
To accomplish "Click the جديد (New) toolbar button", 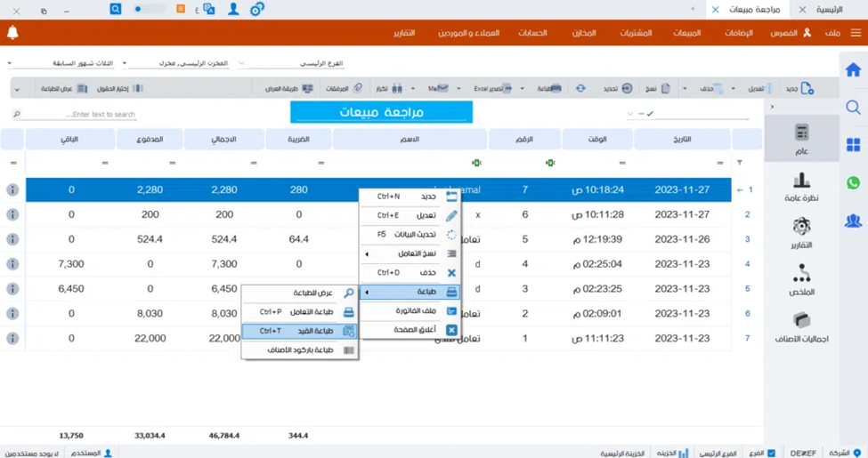I will coord(799,89).
